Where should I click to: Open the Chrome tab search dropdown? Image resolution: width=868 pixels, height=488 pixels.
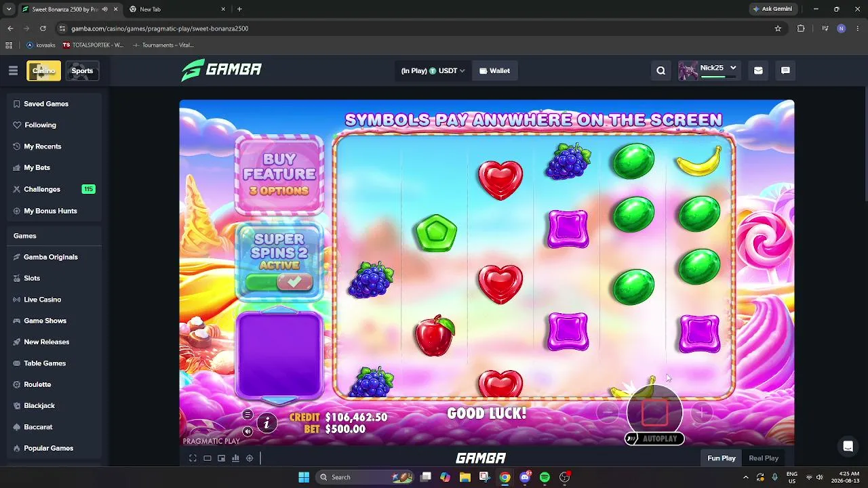[x=9, y=9]
